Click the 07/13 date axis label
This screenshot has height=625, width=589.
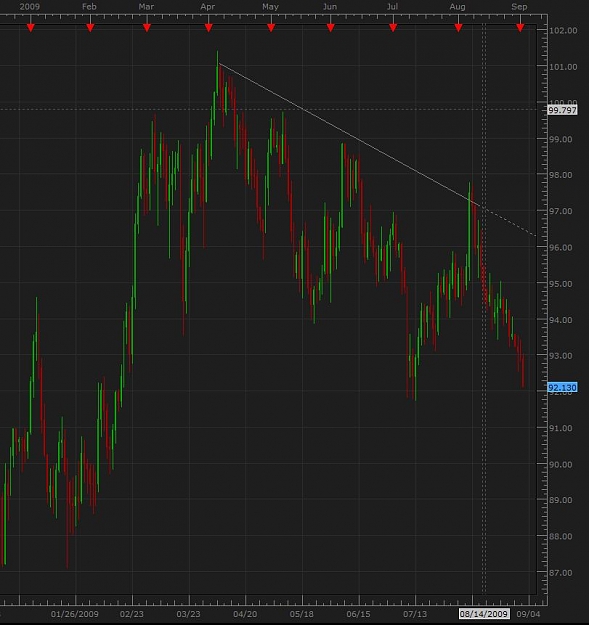[415, 614]
